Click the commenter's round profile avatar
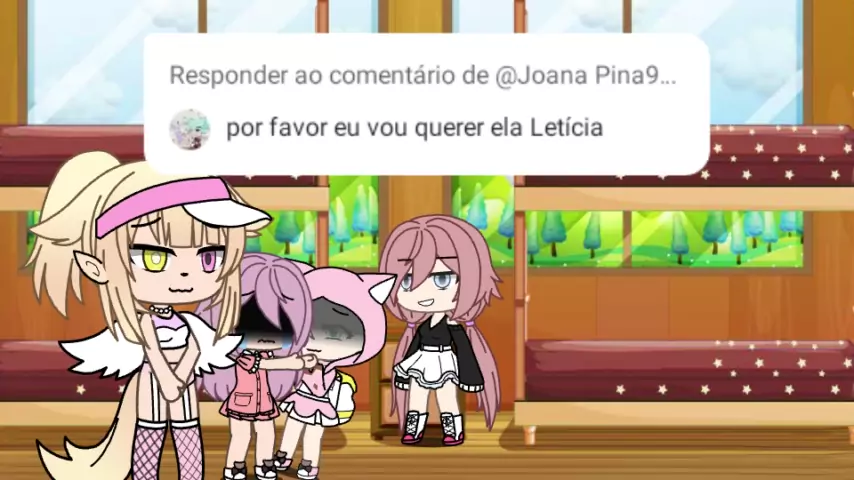Viewport: 854px width, 480px height. [x=190, y=129]
